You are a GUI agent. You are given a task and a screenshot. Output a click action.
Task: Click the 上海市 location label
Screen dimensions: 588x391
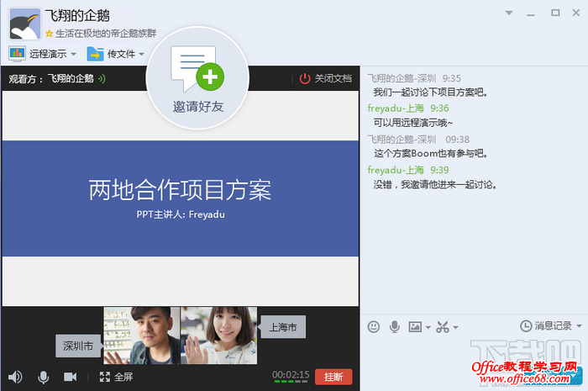coord(283,327)
